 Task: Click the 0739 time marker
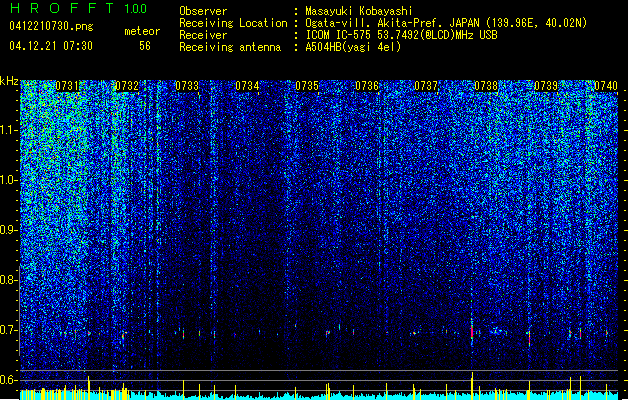pos(546,86)
